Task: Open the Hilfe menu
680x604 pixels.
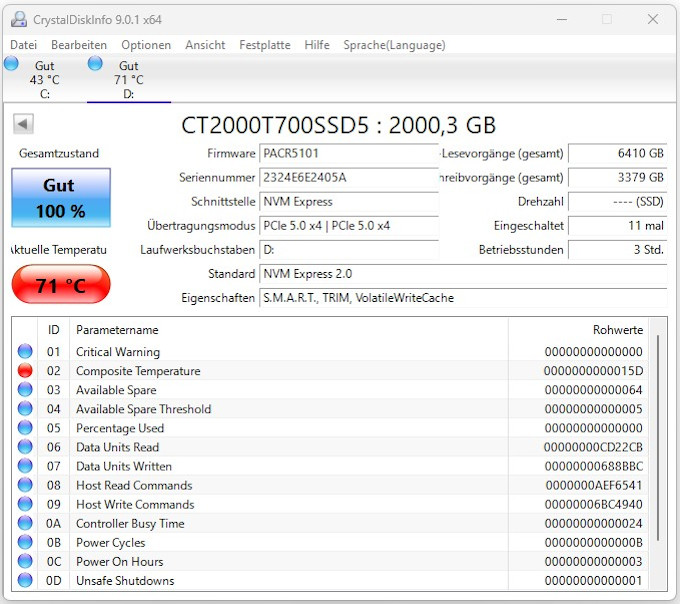Action: click(x=317, y=45)
